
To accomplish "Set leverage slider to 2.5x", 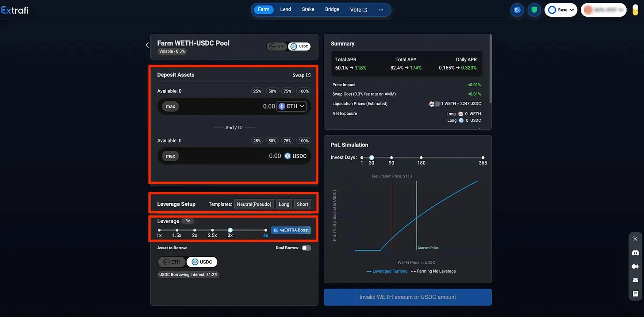I will (212, 230).
